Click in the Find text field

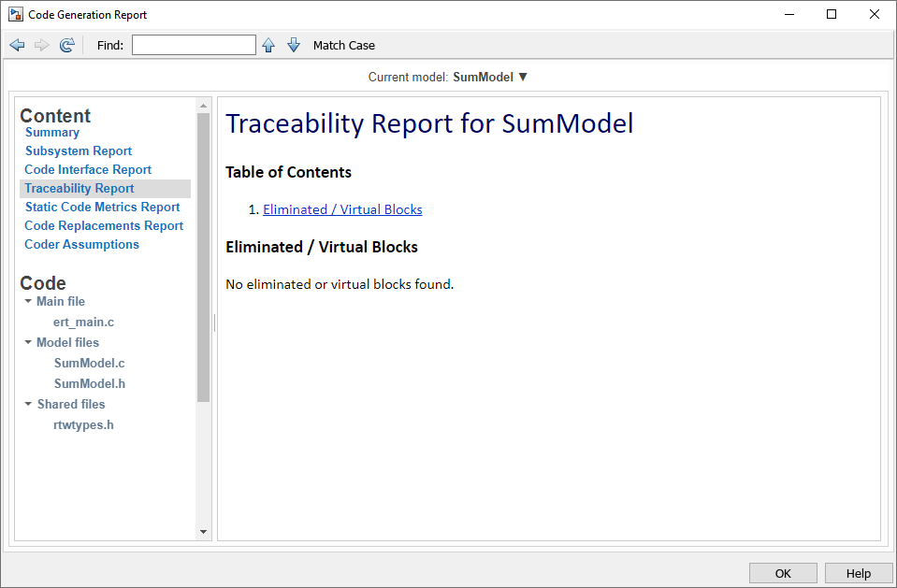[194, 45]
